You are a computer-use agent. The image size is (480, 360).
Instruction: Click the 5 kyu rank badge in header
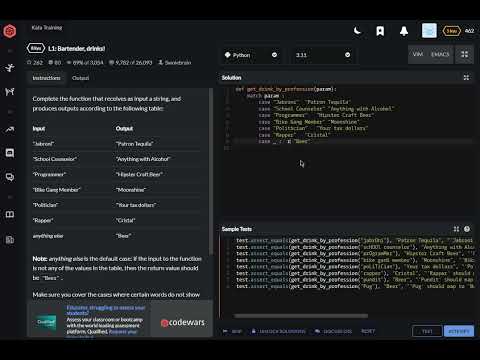(451, 31)
